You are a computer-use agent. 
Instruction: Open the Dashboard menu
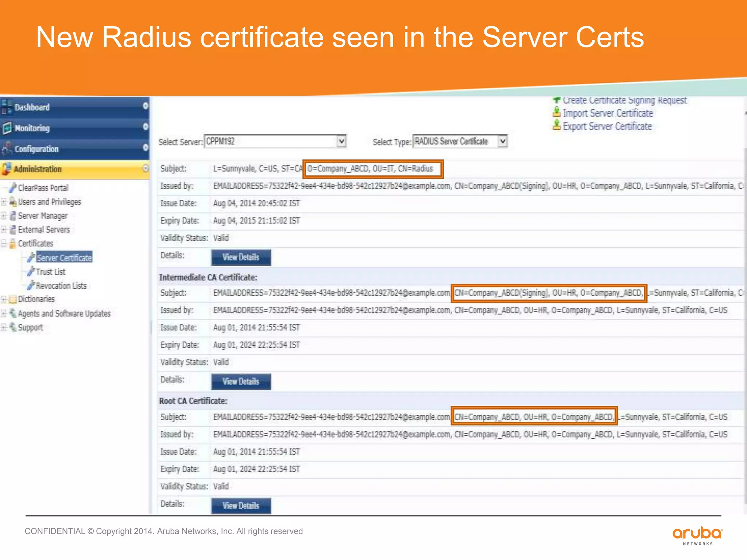pos(74,107)
